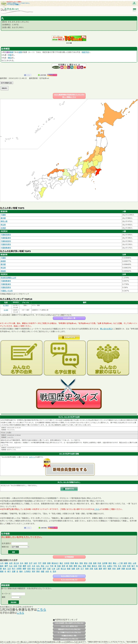
Task: Click the 名字御守を作る button
Action: pyautogui.click(x=69, y=337)
